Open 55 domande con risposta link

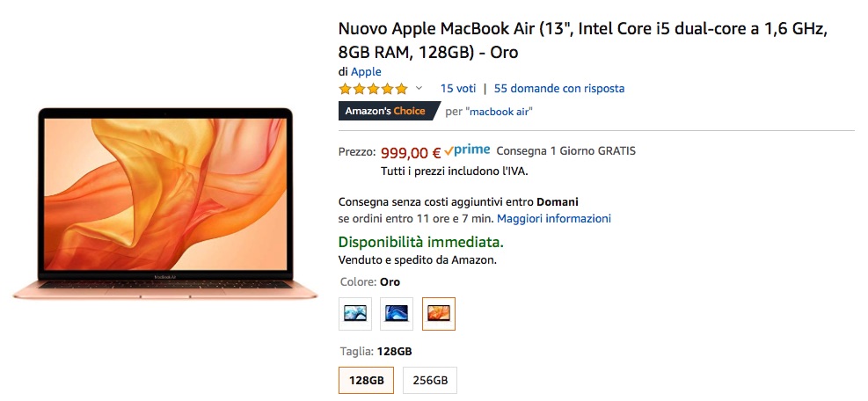559,89
